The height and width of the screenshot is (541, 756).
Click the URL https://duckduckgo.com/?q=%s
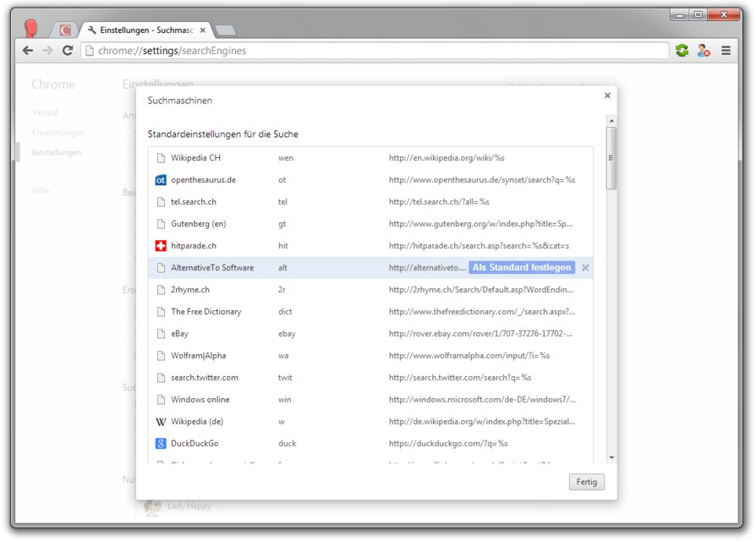point(448,443)
